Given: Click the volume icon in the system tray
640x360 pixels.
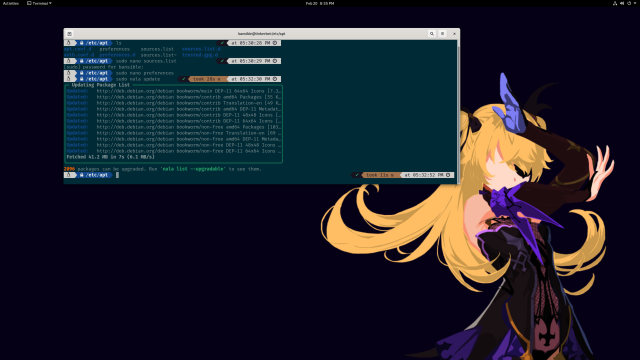Looking at the screenshot, I should point(622,3).
